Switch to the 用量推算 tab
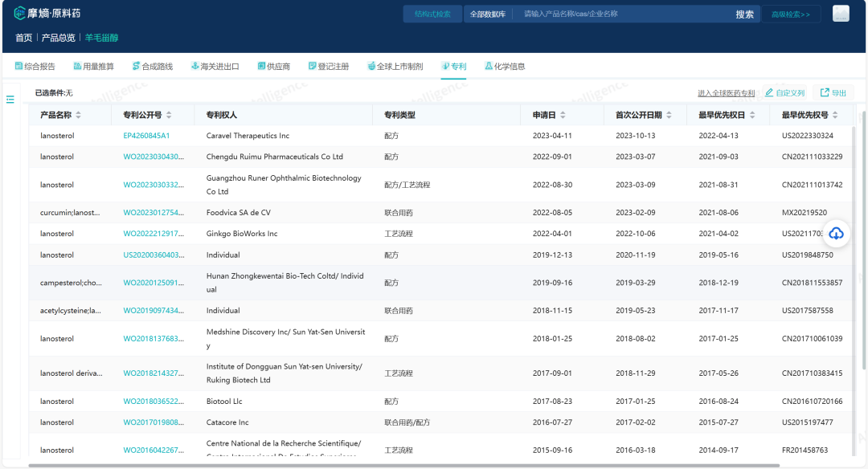 pyautogui.click(x=93, y=67)
